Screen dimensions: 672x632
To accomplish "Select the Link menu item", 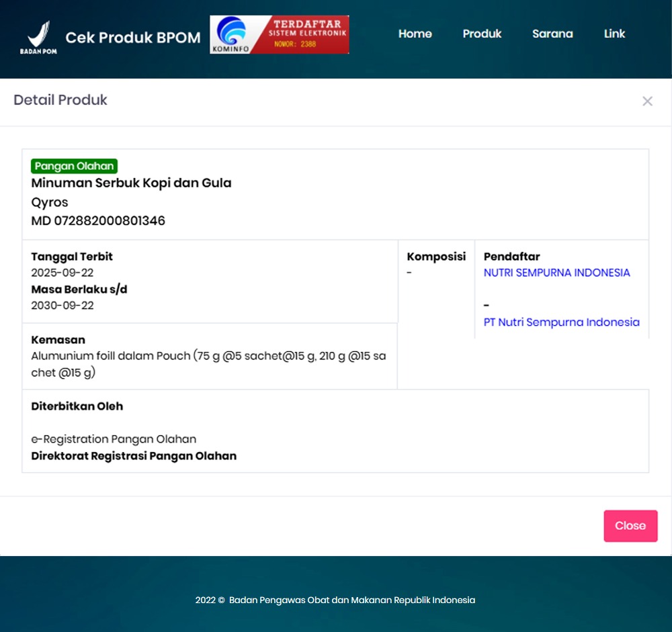I will coord(614,34).
